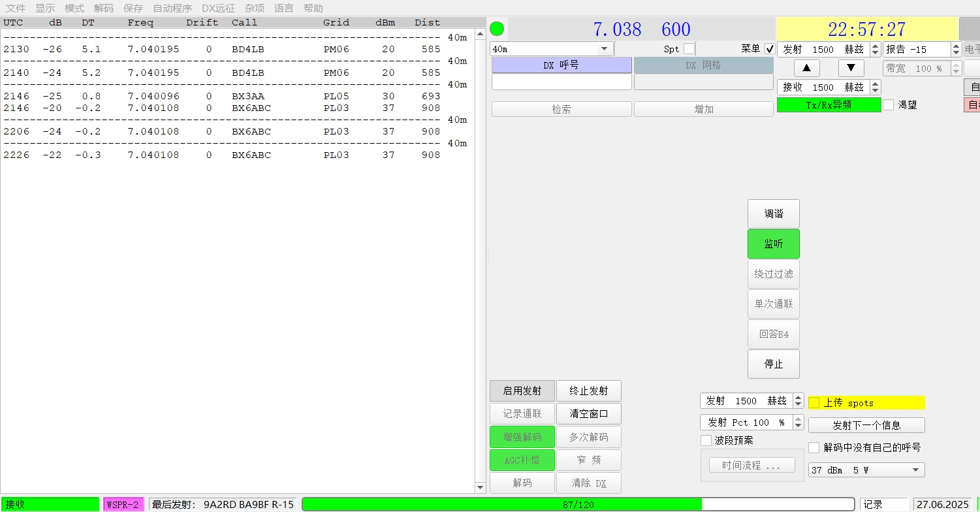Viewport: 980px width, 512px height.
Task: Select the 2226 BX6ABC decode row
Action: tap(222, 155)
